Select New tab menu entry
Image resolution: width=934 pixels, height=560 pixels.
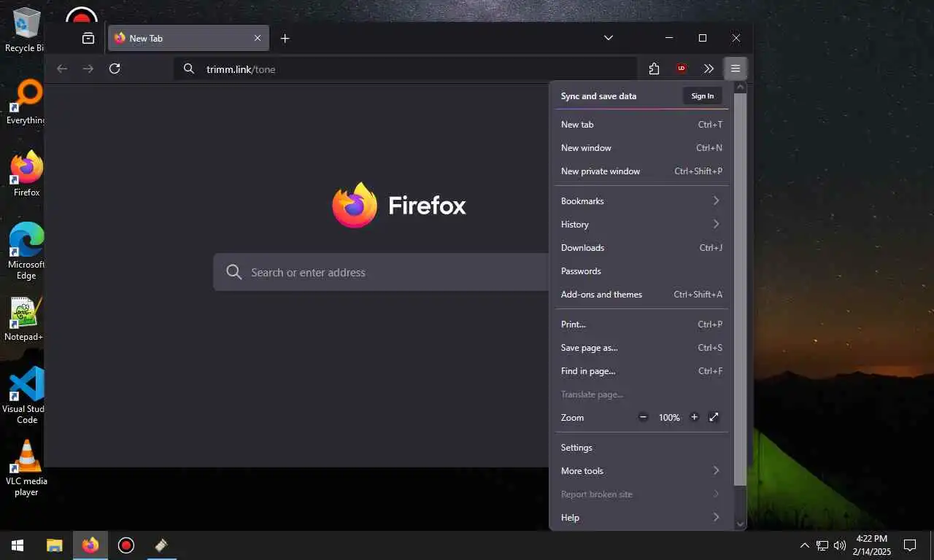pyautogui.click(x=641, y=125)
